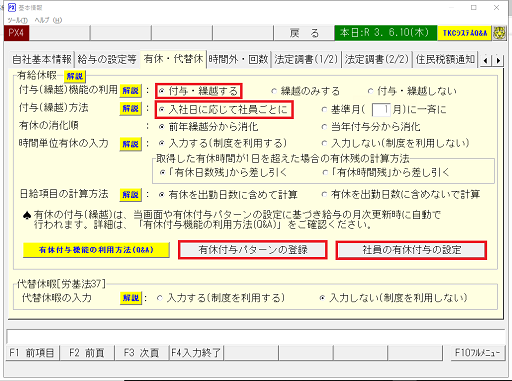This screenshot has width=512, height=381.
Task: Switch to 法定調書(1/2) tab
Action: tap(306, 59)
